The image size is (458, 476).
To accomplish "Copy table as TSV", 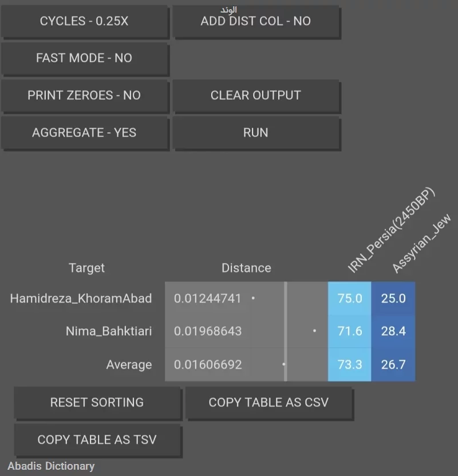I will pos(97,440).
